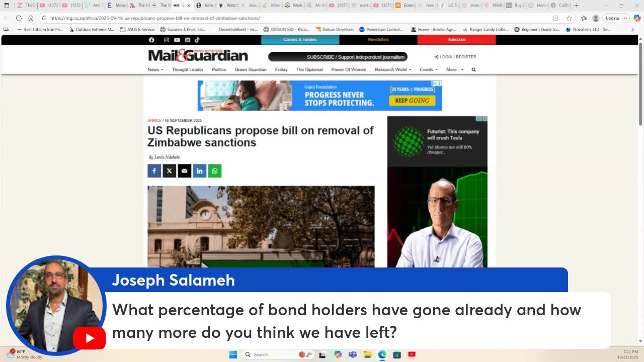This screenshot has width=644, height=362.
Task: Switch to the Careers & Tenders tab
Action: pos(300,40)
